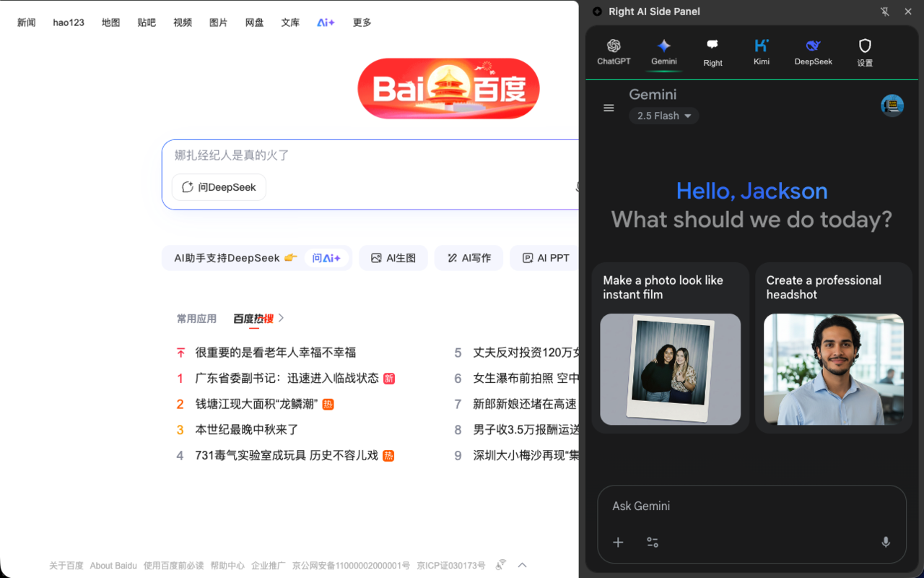Viewport: 924px width, 578px height.
Task: Select the 'Create a professional headshot' card
Action: [834, 348]
